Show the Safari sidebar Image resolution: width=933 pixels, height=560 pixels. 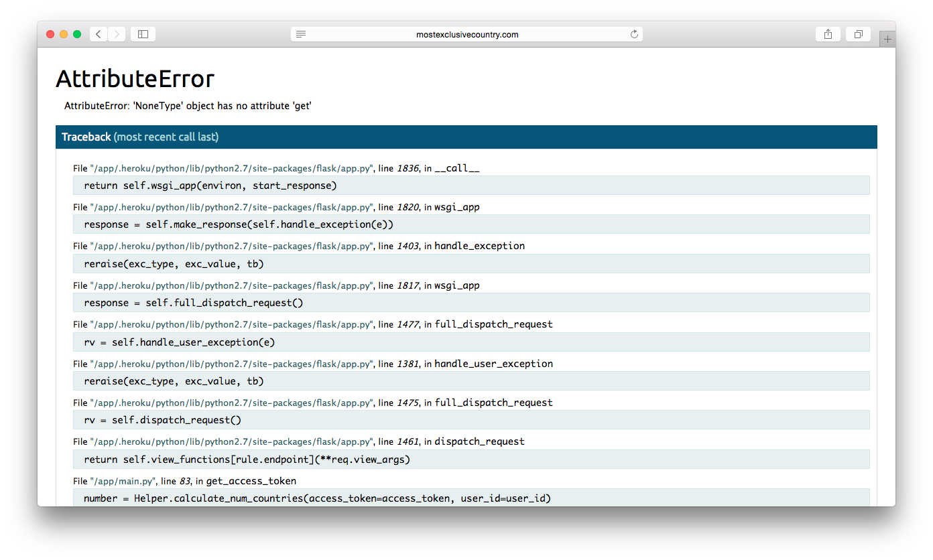(143, 34)
